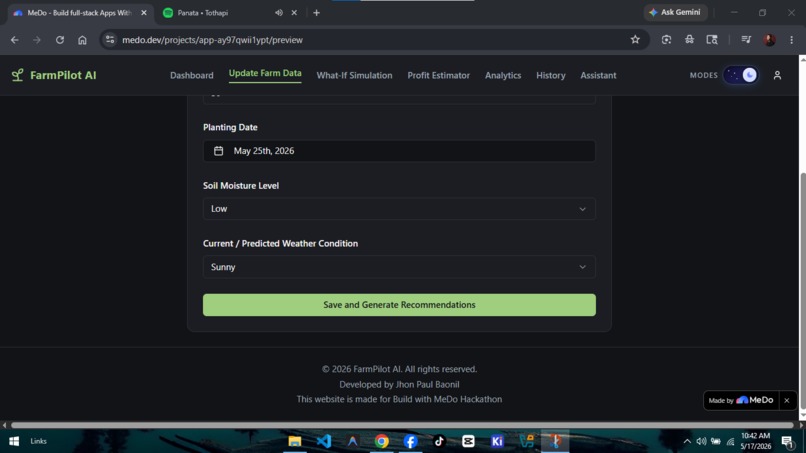The image size is (806, 453).
Task: Open the user profile icon
Action: (777, 75)
